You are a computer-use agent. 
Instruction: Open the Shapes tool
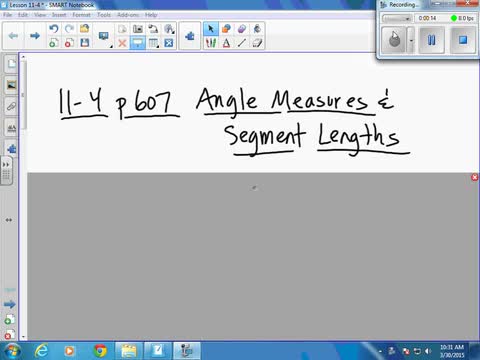click(x=226, y=29)
